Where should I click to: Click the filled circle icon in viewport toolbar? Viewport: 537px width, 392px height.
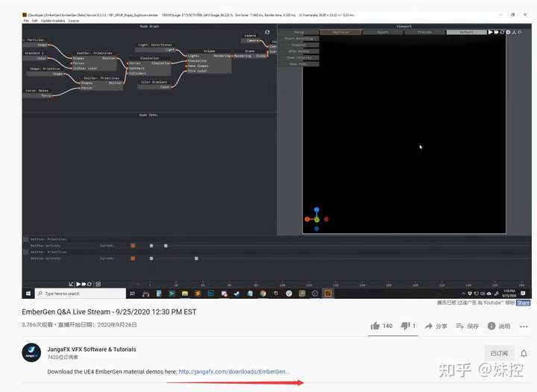tap(508, 32)
